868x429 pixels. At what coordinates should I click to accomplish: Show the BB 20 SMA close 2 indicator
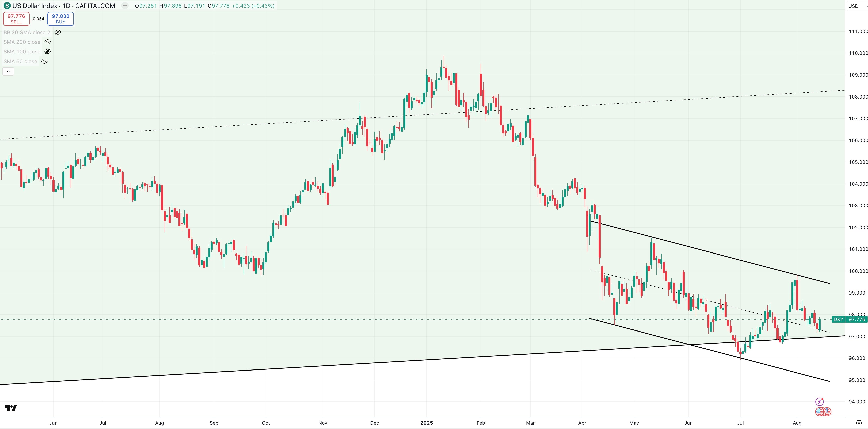tap(58, 32)
